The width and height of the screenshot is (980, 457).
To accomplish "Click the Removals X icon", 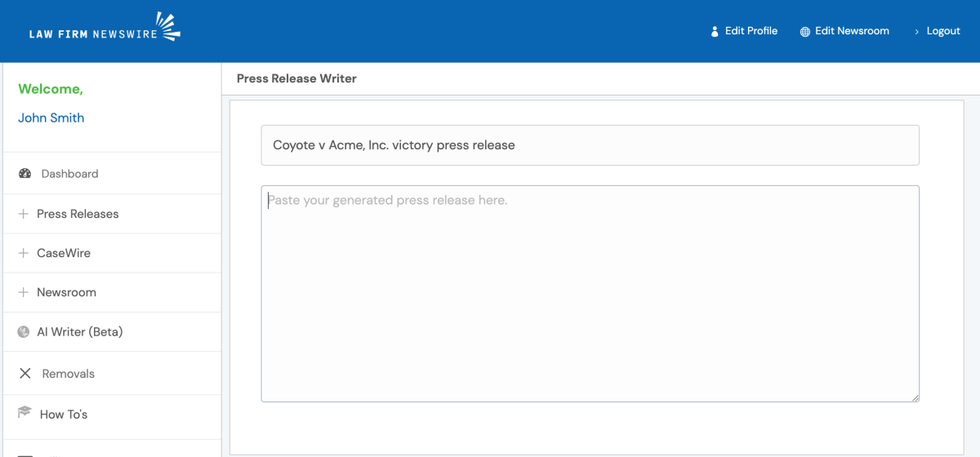I will (x=25, y=374).
